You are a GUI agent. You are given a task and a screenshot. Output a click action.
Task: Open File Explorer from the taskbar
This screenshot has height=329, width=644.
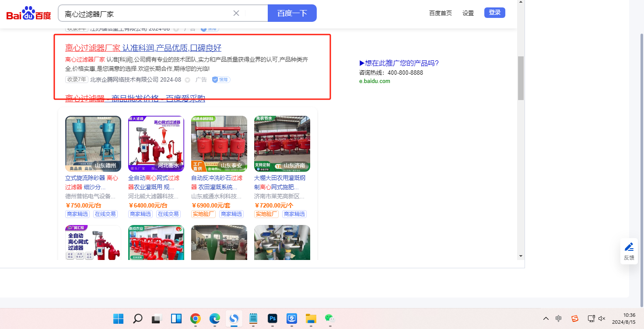311,319
